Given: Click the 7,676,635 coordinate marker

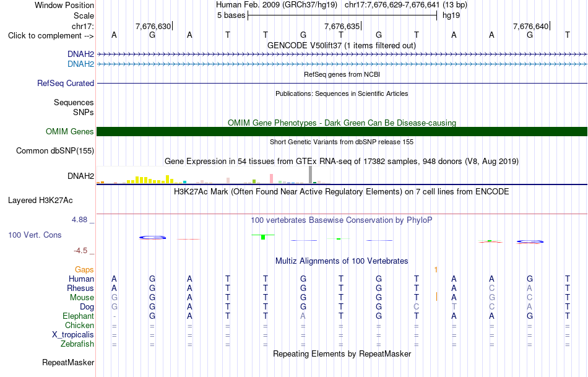Looking at the screenshot, I should coord(342,26).
